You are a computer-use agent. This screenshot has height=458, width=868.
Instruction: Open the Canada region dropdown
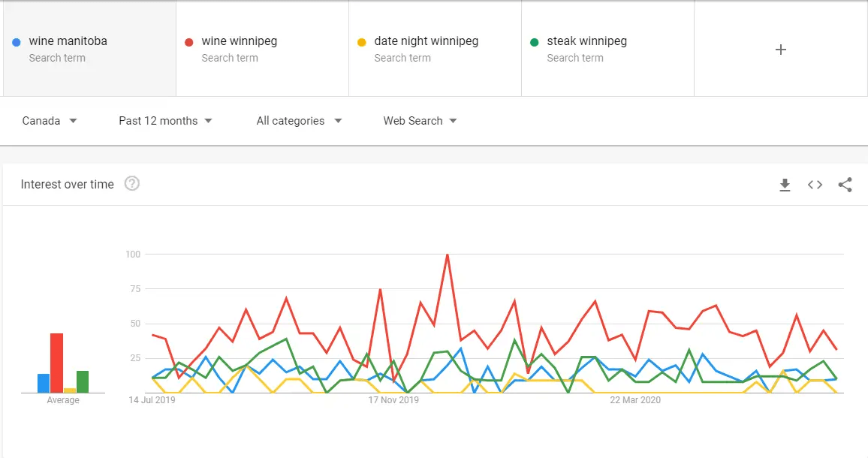49,121
